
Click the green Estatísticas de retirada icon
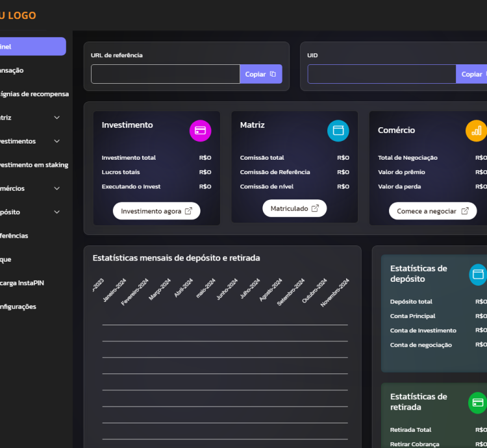click(x=478, y=403)
